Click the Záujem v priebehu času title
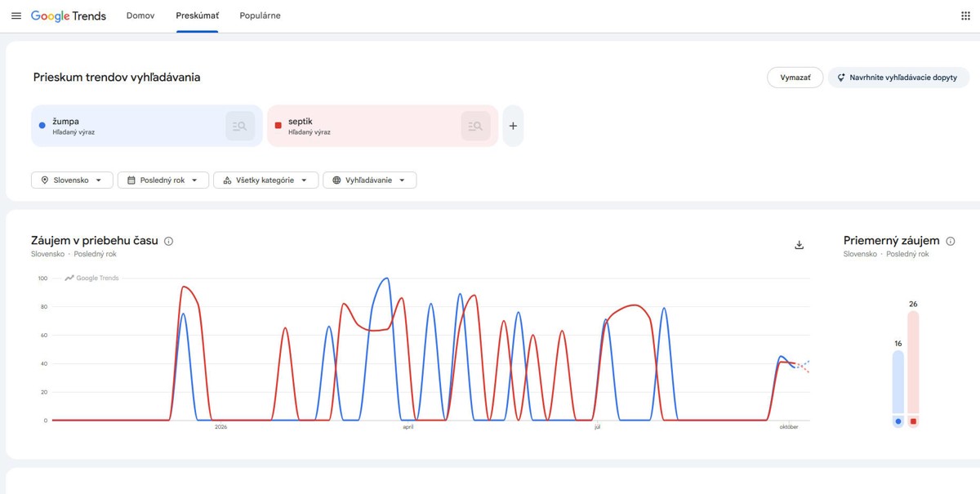 point(95,241)
